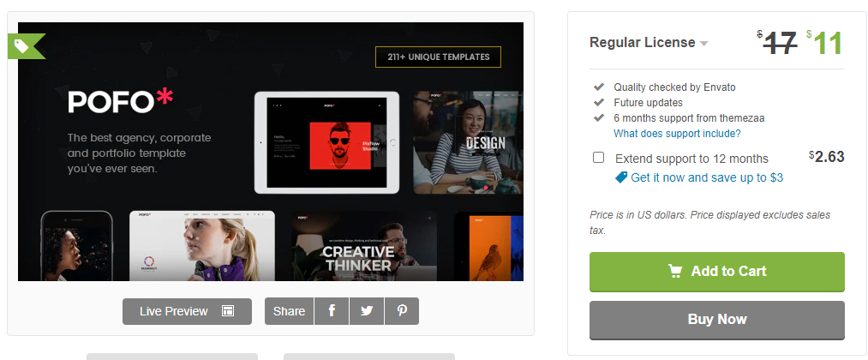Click the Buy Now button
The image size is (868, 360).
[717, 320]
